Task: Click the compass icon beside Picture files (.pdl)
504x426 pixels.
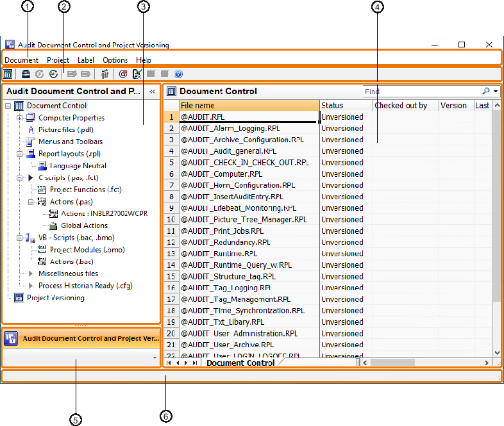Action: 31,129
